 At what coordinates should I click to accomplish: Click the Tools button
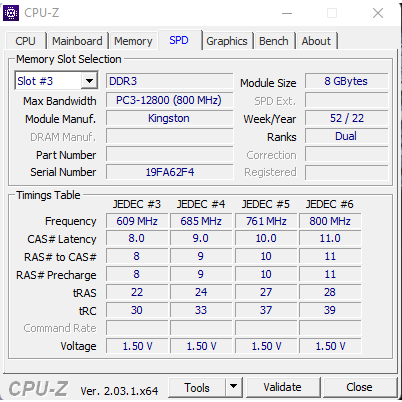point(197,387)
